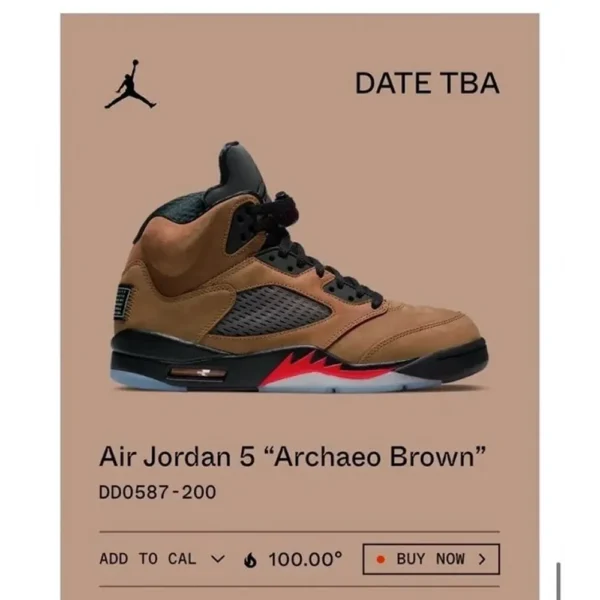The width and height of the screenshot is (600, 600).
Task: Select the DD0587-200 style code
Action: click(x=157, y=492)
